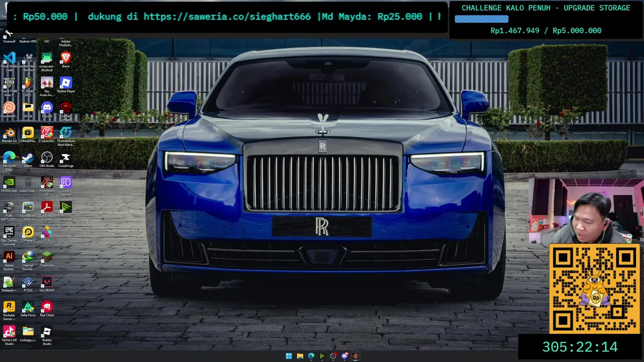This screenshot has width=644, height=362.
Task: Click the 305:22:14 stream timer
Action: pos(580,347)
